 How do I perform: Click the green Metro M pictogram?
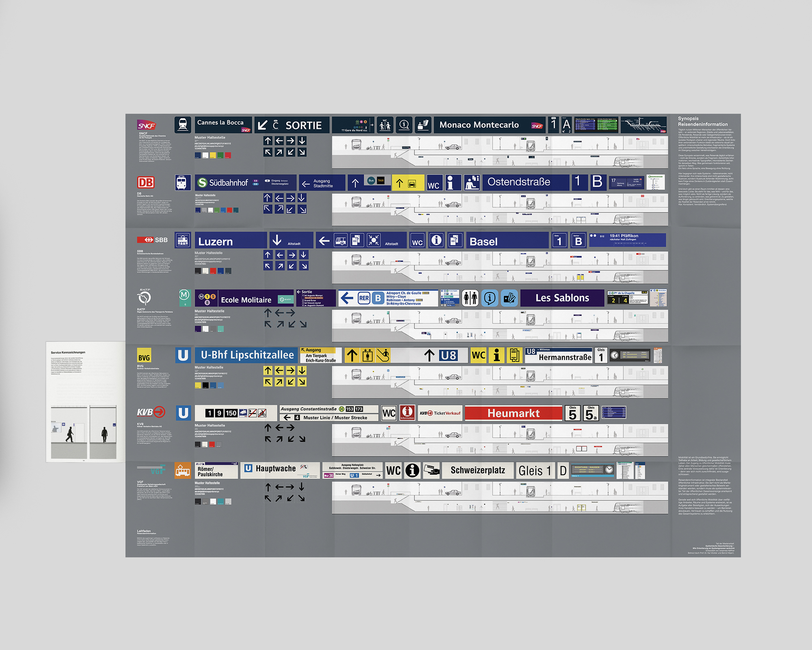185,298
